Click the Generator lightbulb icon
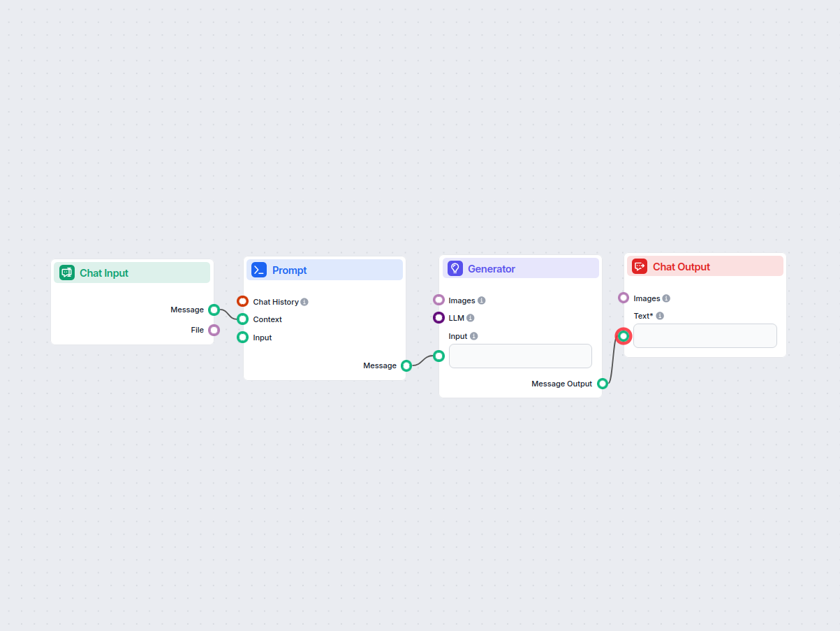Image resolution: width=840 pixels, height=631 pixels. point(455,268)
